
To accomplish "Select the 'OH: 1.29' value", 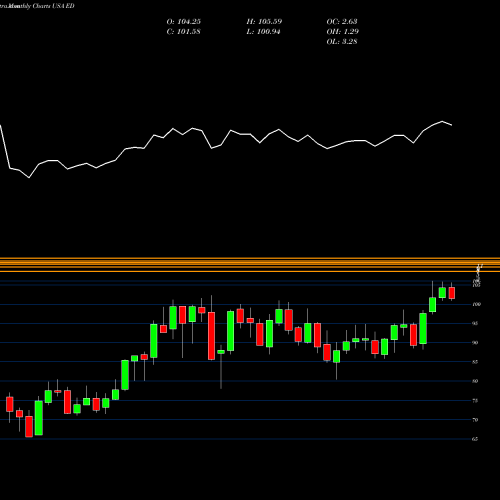I will (x=343, y=32).
